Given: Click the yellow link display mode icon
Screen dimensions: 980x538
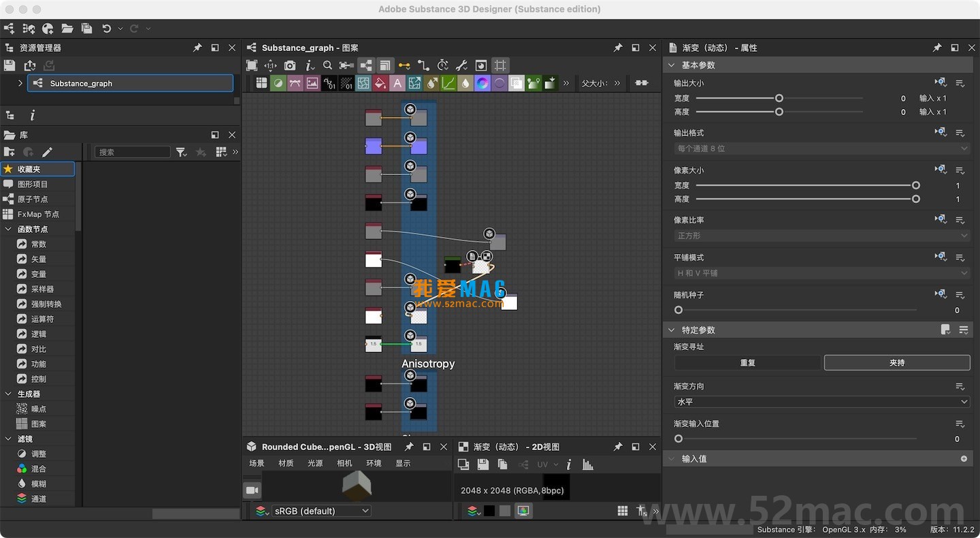Looking at the screenshot, I should [404, 65].
